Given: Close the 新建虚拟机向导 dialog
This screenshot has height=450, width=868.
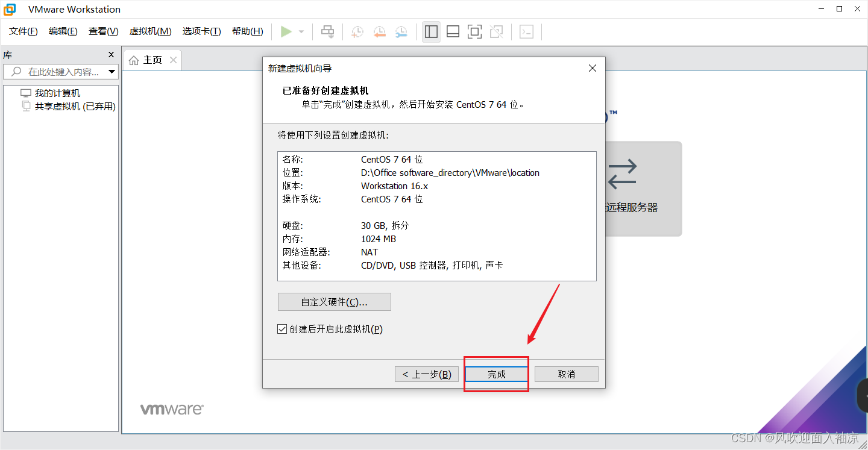Looking at the screenshot, I should click(x=593, y=68).
